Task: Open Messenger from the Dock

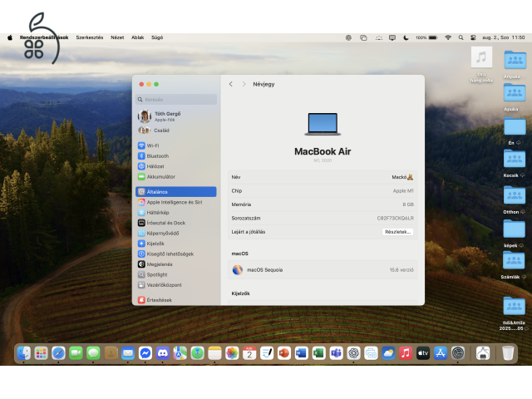Action: (x=145, y=353)
